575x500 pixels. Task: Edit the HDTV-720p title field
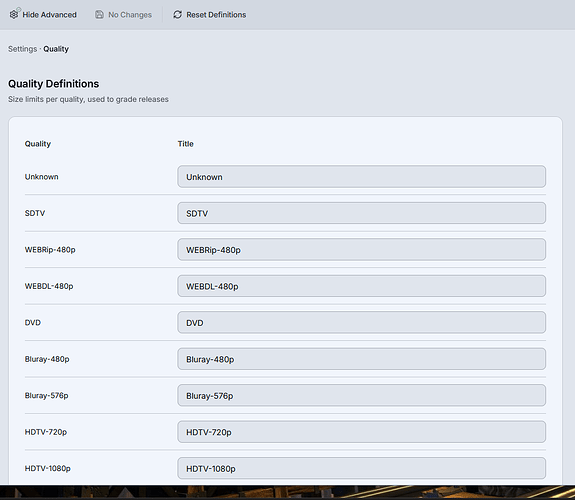point(362,432)
